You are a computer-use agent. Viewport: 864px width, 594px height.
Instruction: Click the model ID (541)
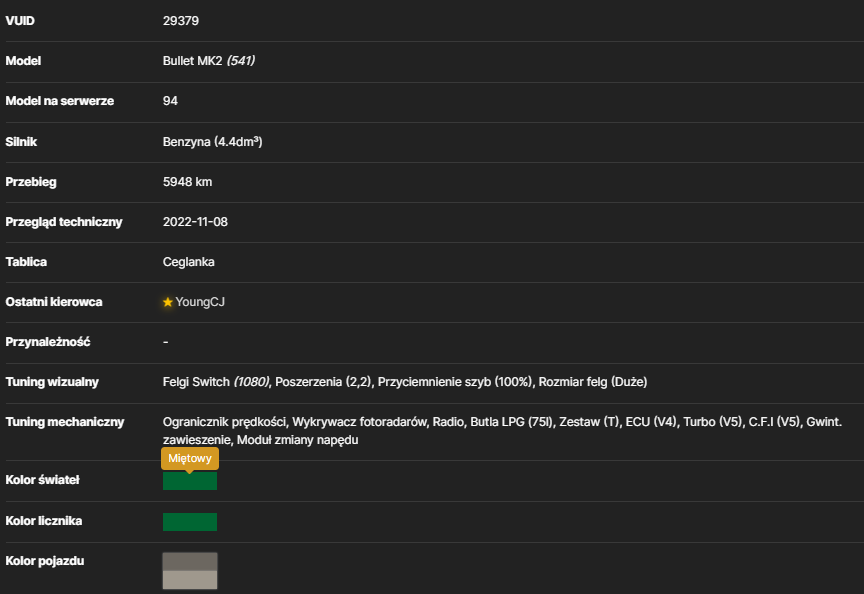click(x=241, y=61)
